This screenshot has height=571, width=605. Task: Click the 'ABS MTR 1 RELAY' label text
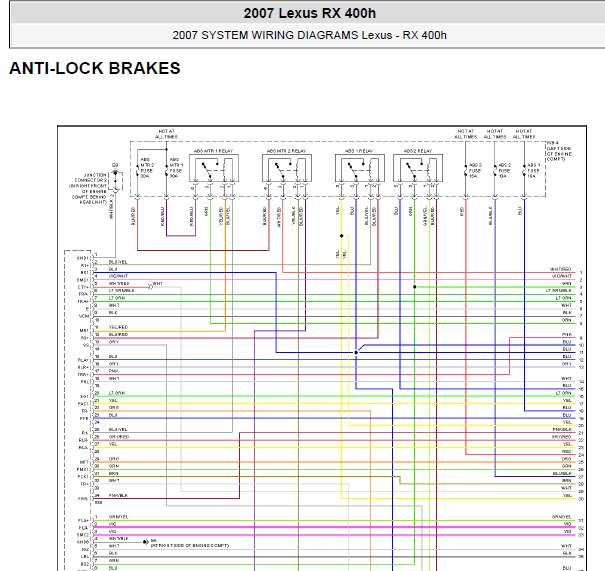coord(213,151)
